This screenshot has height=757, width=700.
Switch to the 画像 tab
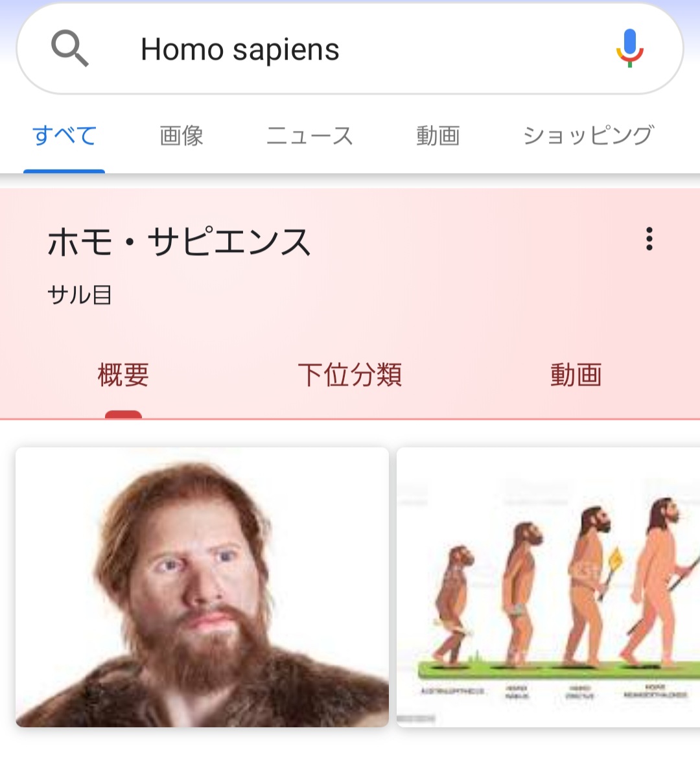coord(181,135)
